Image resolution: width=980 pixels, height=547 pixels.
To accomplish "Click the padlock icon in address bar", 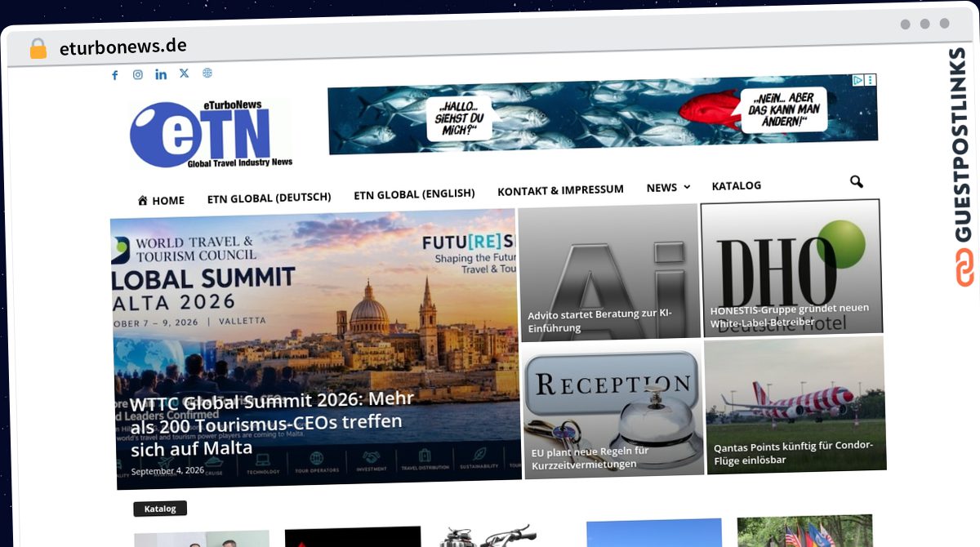I will click(x=38, y=48).
